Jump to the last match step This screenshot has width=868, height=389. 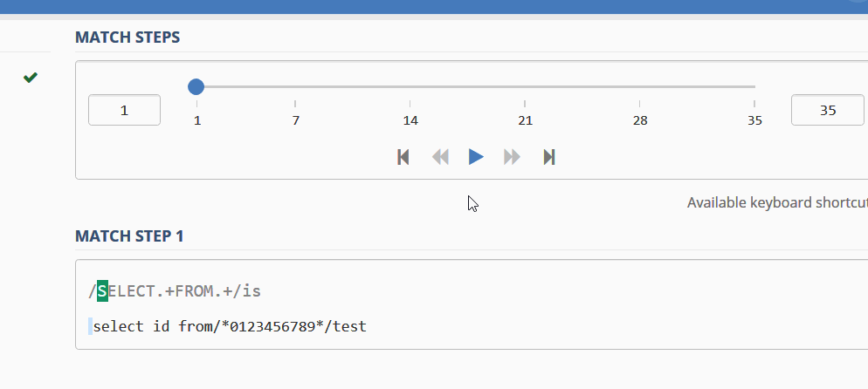549,158
